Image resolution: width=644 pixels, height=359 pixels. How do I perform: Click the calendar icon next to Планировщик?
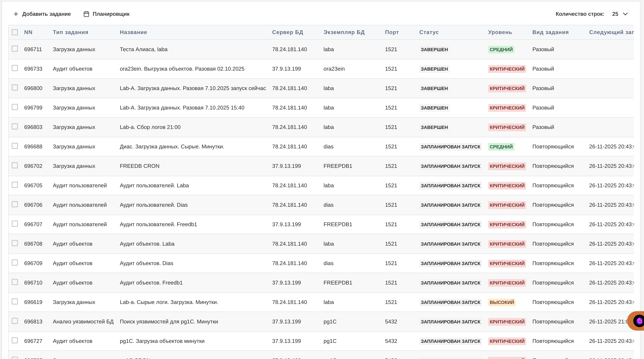pyautogui.click(x=86, y=14)
